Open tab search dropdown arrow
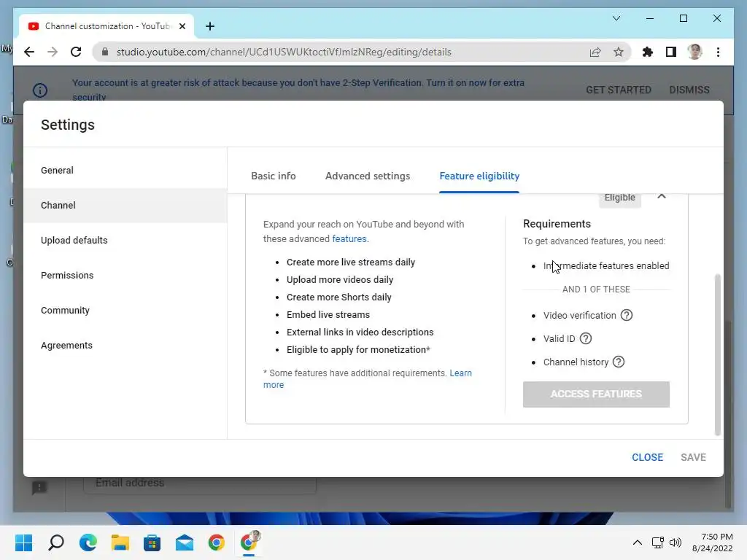Image resolution: width=747 pixels, height=560 pixels. [x=616, y=18]
